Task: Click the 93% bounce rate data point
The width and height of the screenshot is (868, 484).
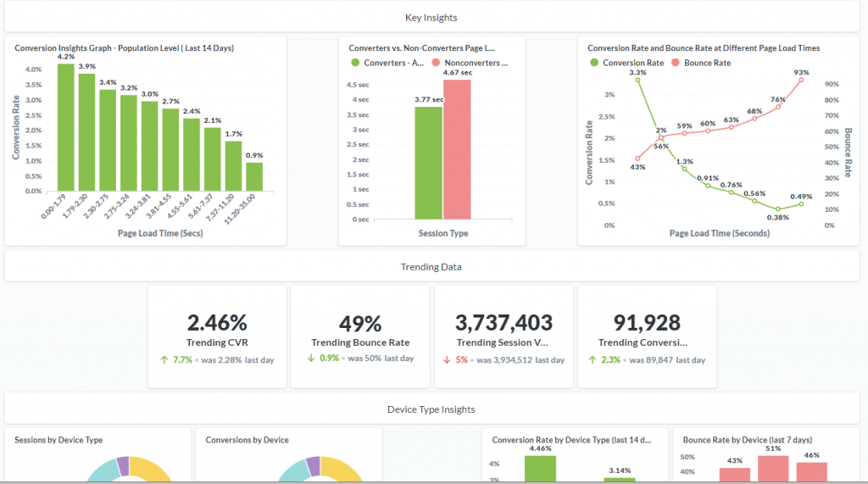Action: (x=801, y=81)
